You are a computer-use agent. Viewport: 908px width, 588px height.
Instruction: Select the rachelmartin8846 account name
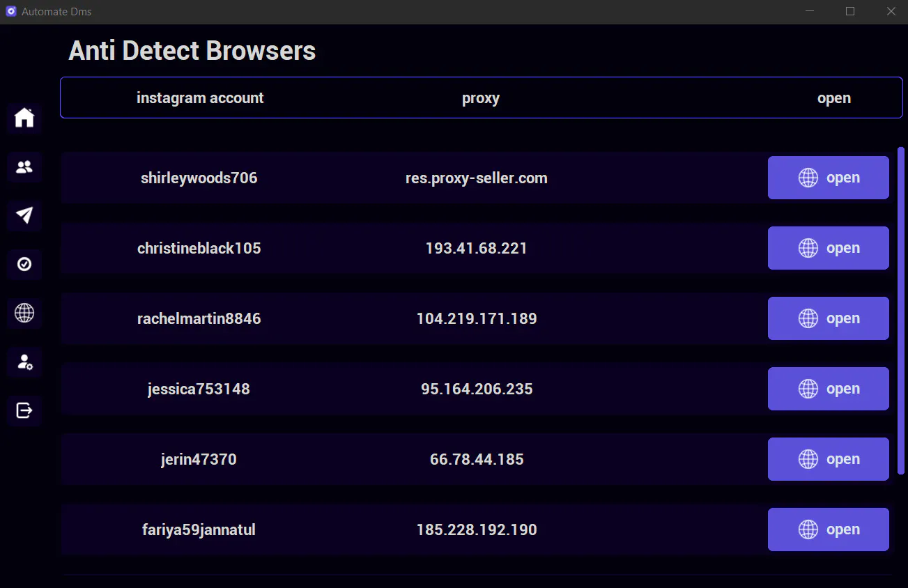pos(199,319)
